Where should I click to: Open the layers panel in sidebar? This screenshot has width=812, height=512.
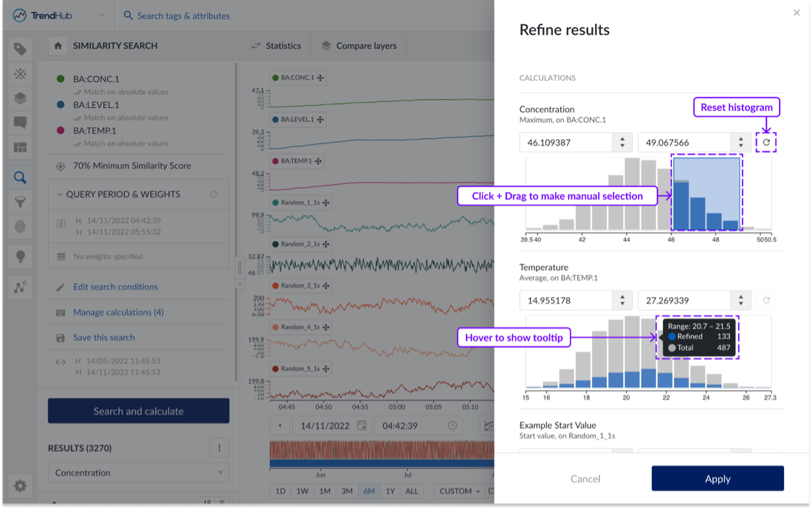20,98
